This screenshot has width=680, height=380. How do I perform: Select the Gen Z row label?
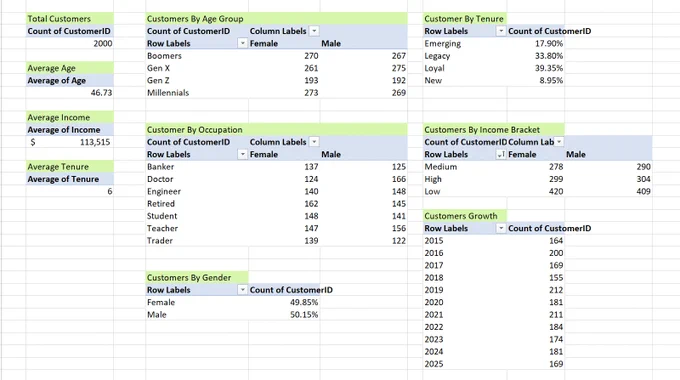point(197,80)
